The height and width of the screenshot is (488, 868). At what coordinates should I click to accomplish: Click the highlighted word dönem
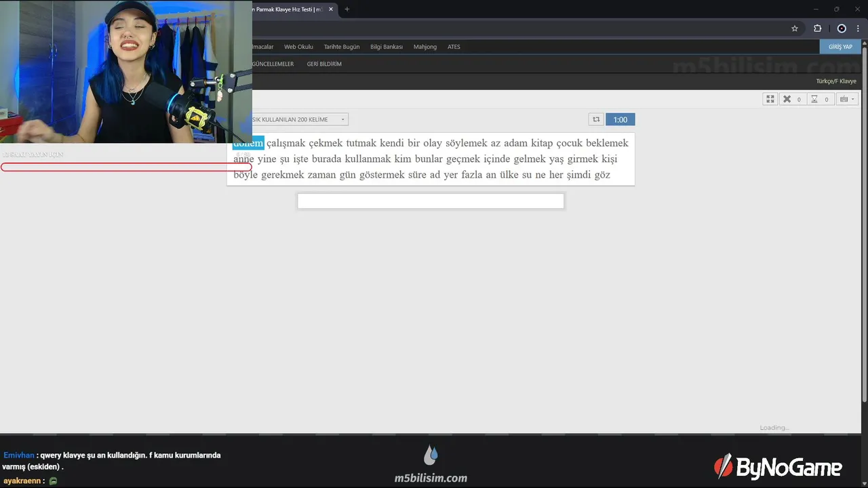coord(248,143)
